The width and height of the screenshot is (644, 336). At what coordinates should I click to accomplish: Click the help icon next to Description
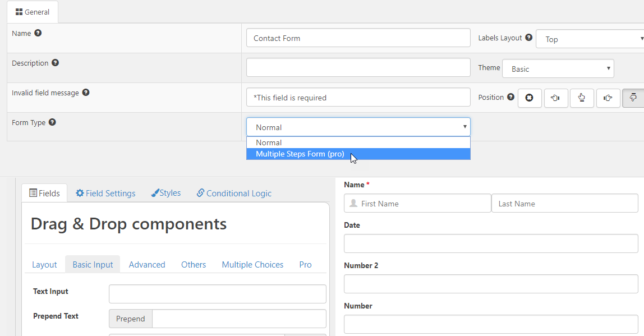pos(55,63)
